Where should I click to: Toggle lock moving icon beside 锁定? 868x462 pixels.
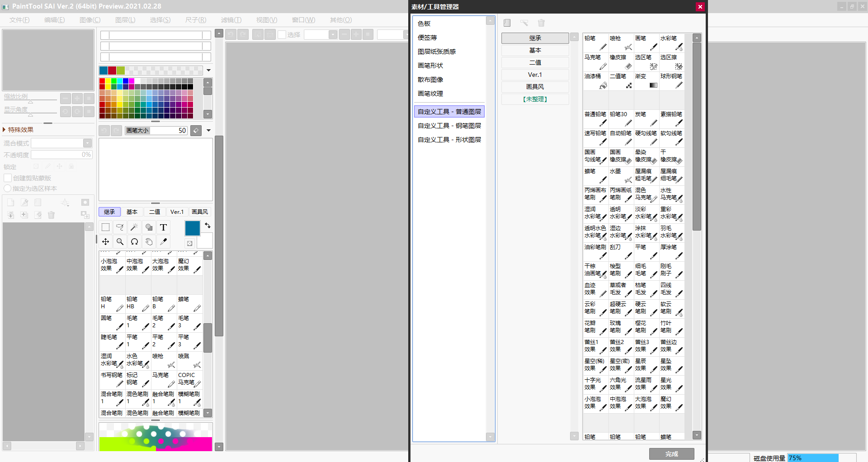pos(59,166)
